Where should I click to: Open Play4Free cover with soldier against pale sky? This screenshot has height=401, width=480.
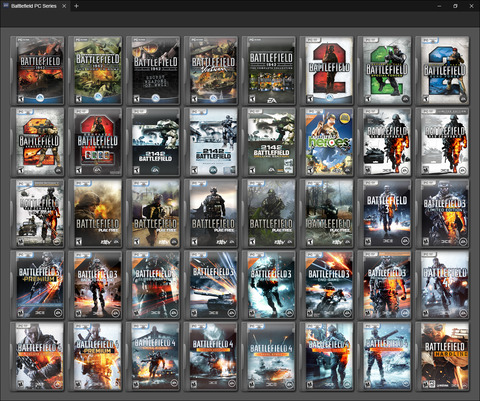(211, 214)
